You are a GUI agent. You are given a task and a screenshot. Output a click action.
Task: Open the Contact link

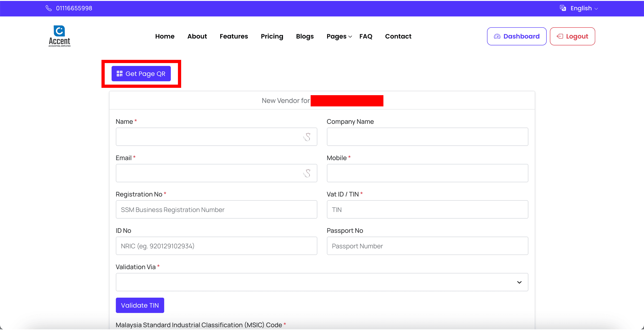[x=398, y=36]
